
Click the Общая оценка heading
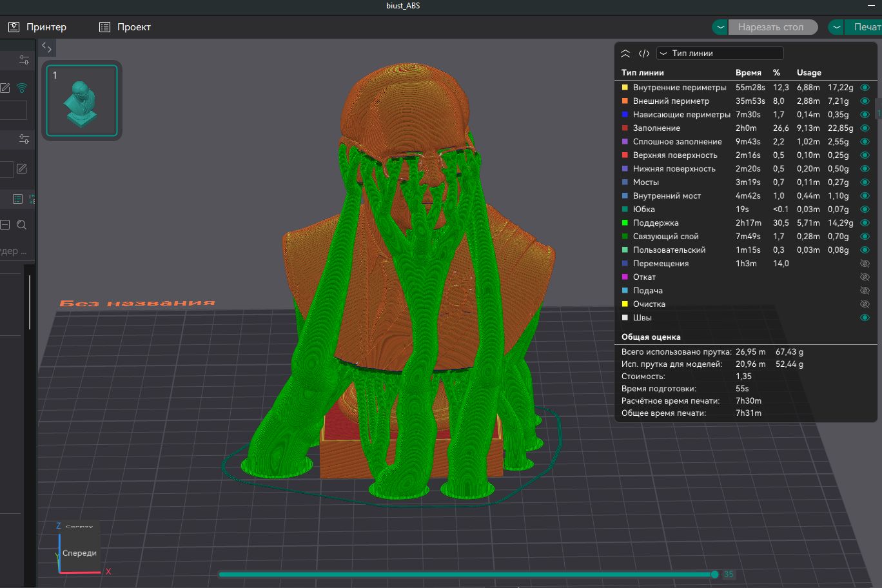[x=651, y=337]
